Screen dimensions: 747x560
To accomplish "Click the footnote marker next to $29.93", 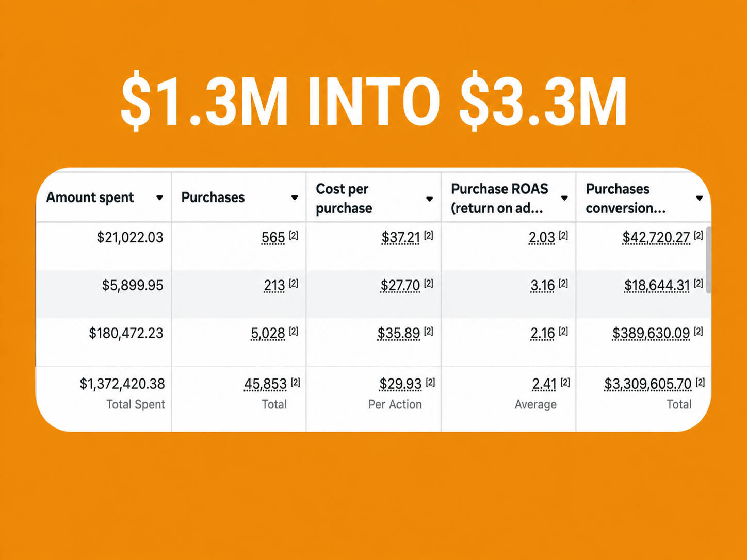I will pos(430,382).
